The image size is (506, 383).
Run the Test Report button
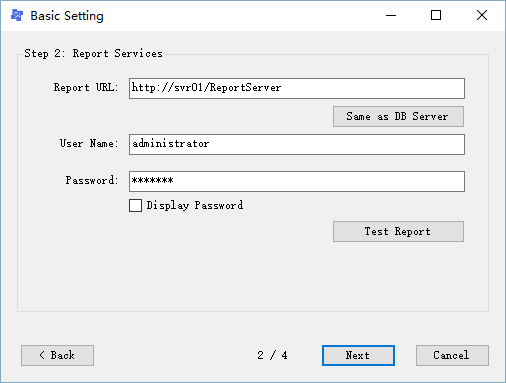pos(398,231)
